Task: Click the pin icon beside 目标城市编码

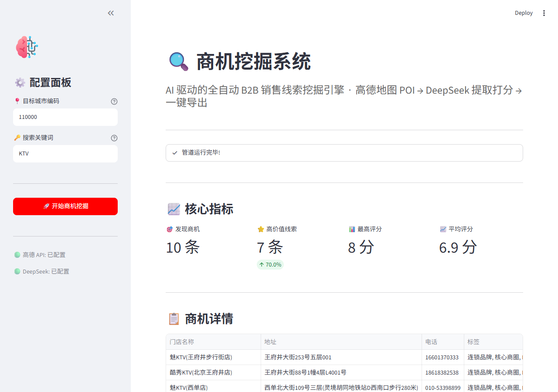Action: 17,101
